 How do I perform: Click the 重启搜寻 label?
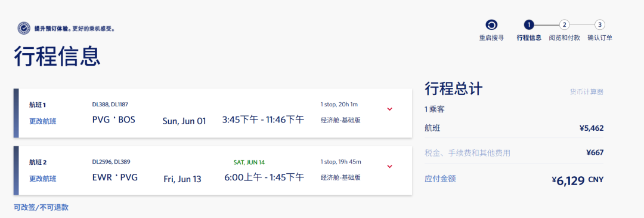(x=491, y=38)
